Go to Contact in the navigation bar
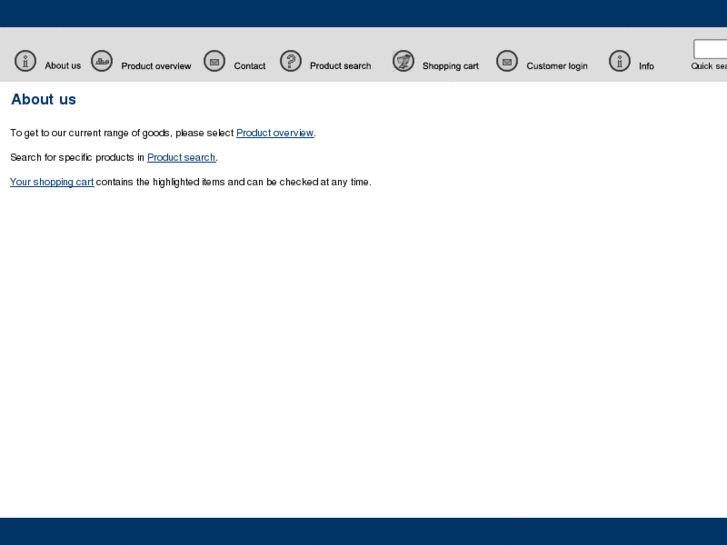The width and height of the screenshot is (727, 545). click(x=249, y=66)
